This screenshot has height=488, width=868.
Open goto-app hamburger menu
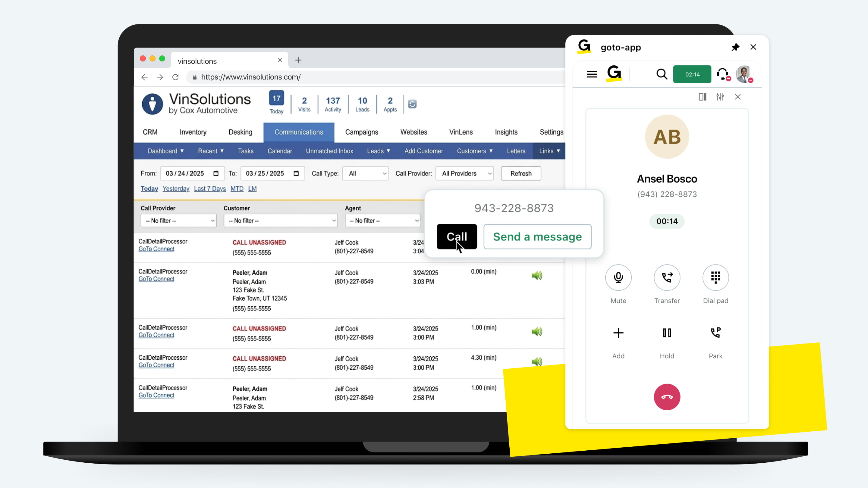tap(592, 74)
